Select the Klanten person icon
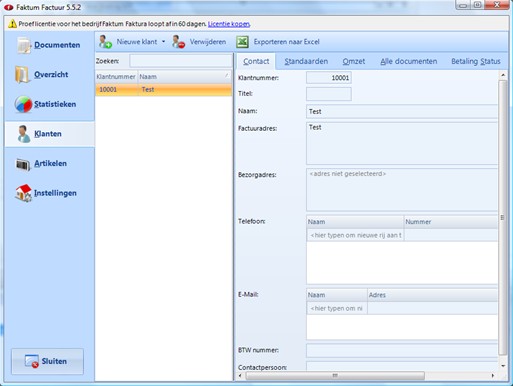 [23, 134]
